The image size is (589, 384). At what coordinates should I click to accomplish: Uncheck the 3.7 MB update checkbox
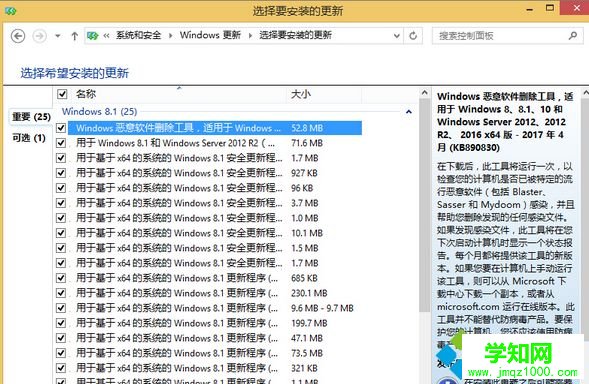61,203
